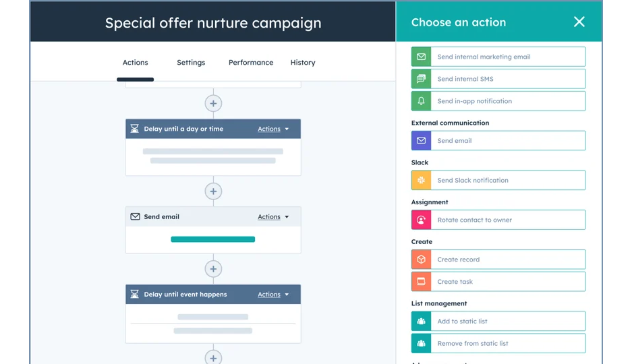Screen dimensions: 632x364
Task: Click the internal SMS chat bubble icon
Action: click(x=421, y=79)
